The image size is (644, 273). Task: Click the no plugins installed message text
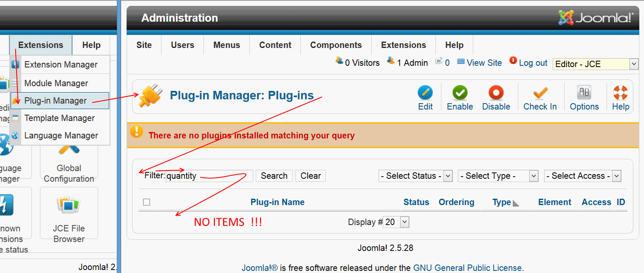pyautogui.click(x=251, y=136)
